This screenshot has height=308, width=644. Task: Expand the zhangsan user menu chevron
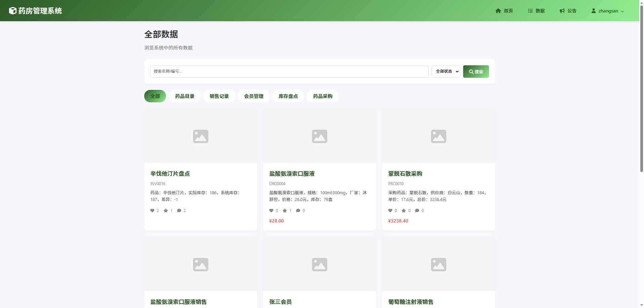pos(622,11)
